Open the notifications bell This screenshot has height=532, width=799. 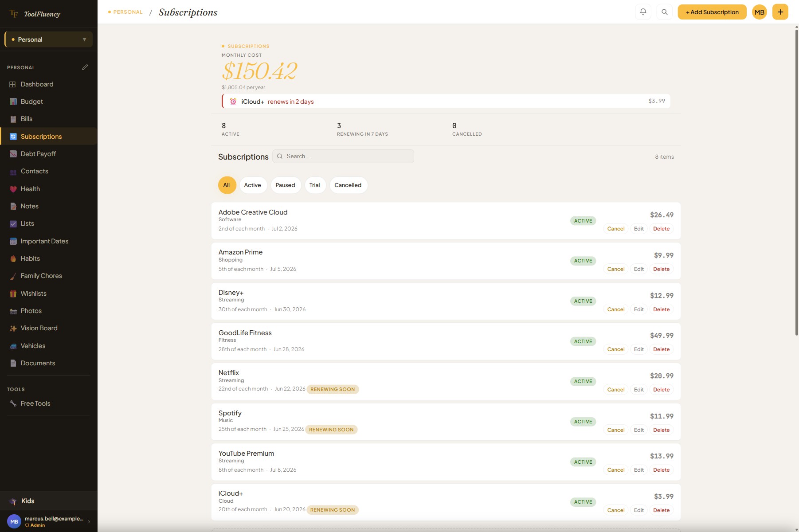(x=643, y=12)
